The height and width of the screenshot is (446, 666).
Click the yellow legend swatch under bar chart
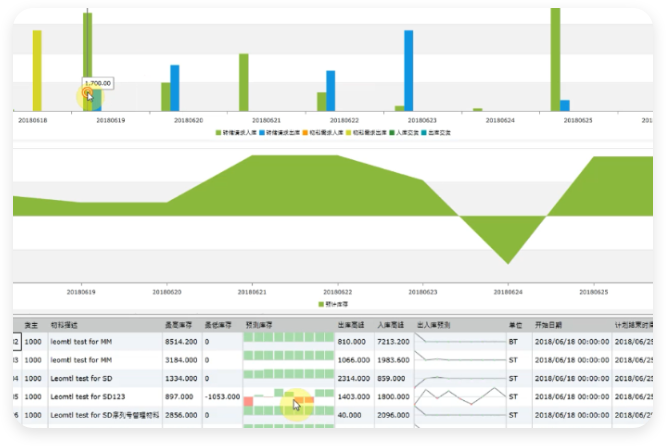click(x=350, y=132)
